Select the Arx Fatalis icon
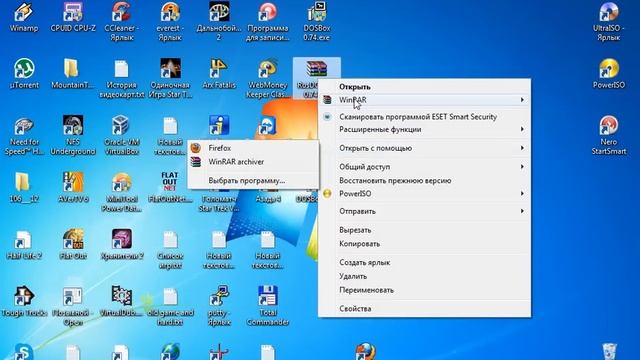Viewport: 640px width, 360px height. click(x=219, y=74)
